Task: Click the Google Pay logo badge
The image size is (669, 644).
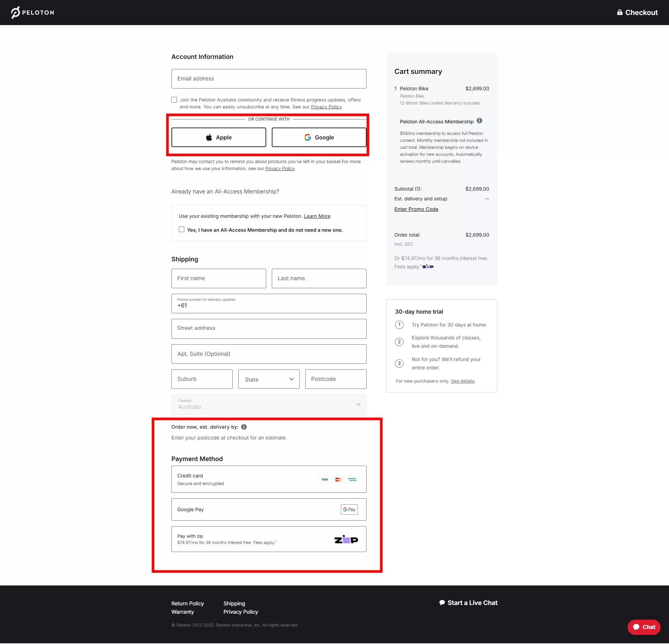Action: tap(349, 509)
